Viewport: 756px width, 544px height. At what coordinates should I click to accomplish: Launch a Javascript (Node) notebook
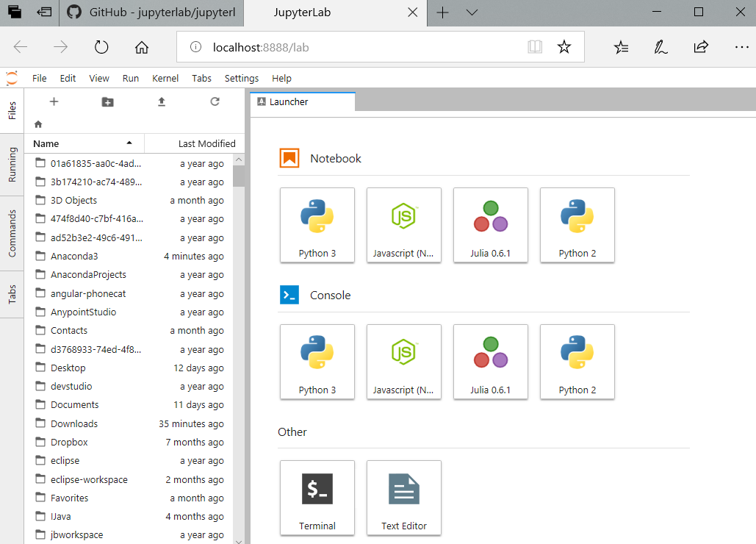(404, 225)
